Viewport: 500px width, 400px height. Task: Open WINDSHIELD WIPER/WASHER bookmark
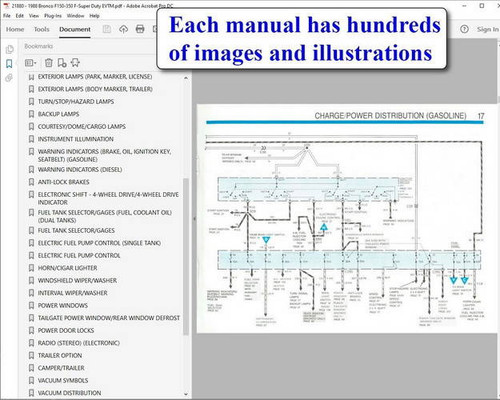coord(77,281)
